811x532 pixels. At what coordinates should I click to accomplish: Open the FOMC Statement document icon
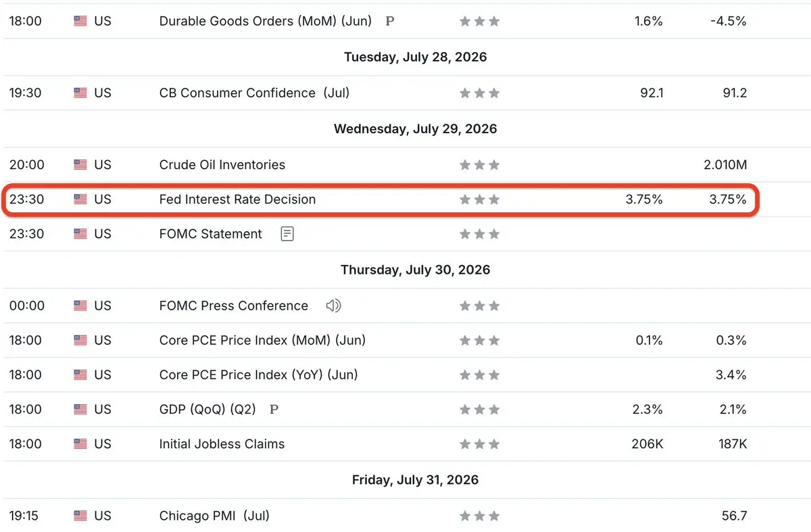(287, 234)
